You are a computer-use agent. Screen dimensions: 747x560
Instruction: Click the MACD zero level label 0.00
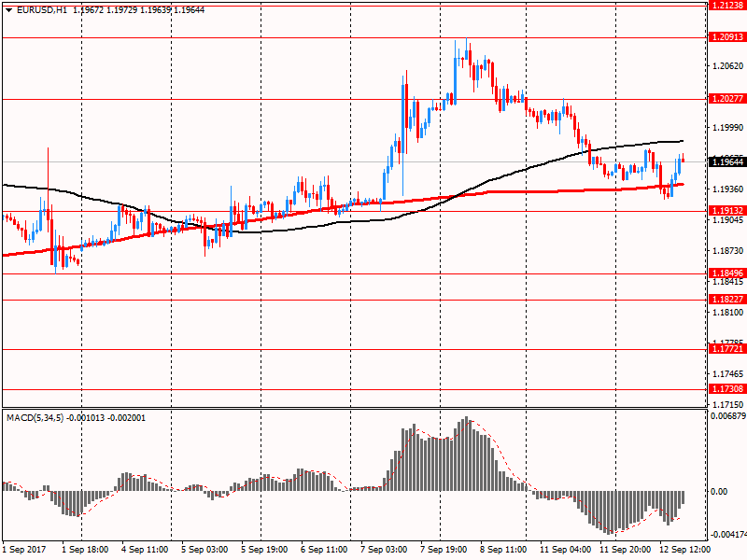pos(719,492)
